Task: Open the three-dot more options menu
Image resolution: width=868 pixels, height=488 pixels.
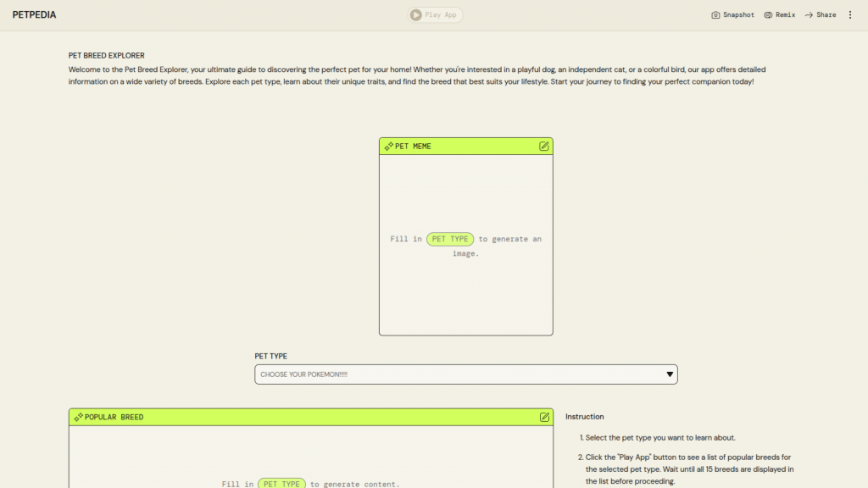Action: click(x=850, y=15)
